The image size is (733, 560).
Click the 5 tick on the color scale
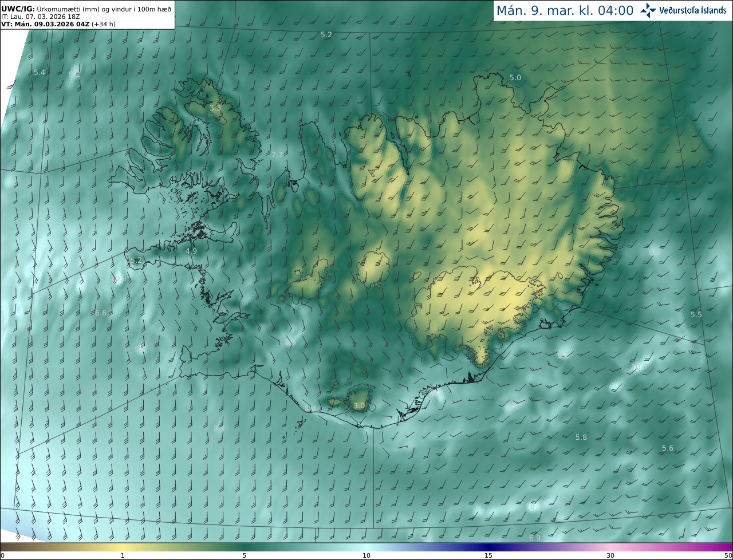coord(245,555)
